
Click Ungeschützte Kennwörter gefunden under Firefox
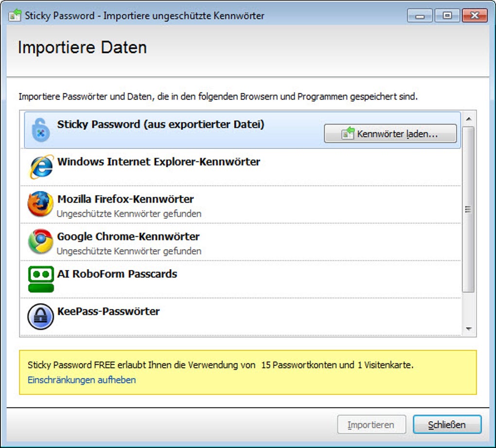point(129,214)
